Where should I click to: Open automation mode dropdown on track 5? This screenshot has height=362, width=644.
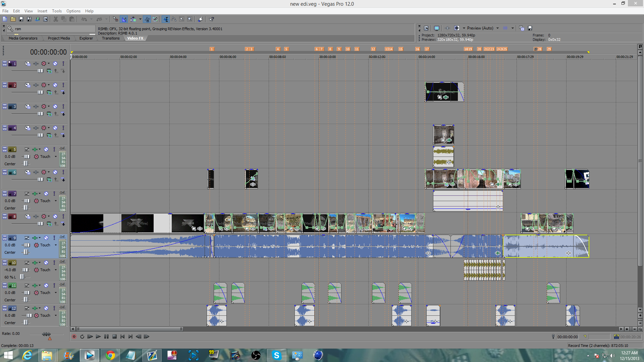(x=56, y=157)
